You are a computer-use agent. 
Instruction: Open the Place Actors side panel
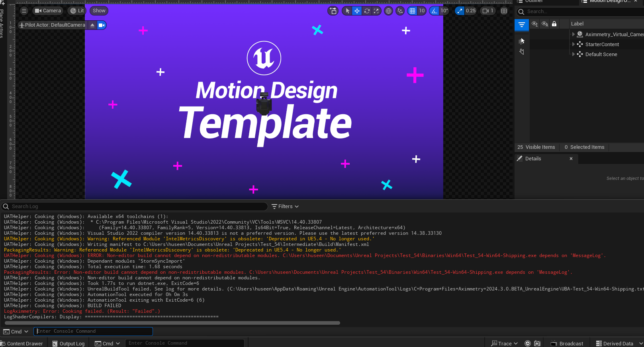click(2, 20)
